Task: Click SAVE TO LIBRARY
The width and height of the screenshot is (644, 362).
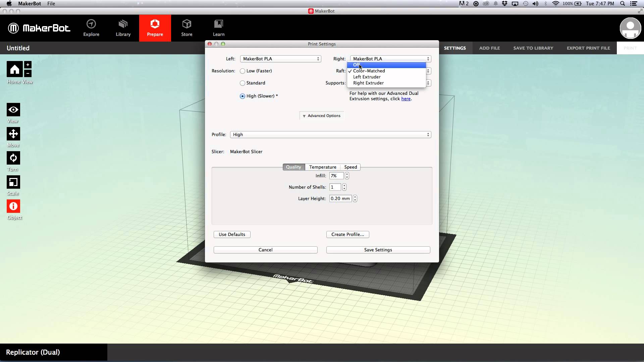Action: [x=533, y=48]
